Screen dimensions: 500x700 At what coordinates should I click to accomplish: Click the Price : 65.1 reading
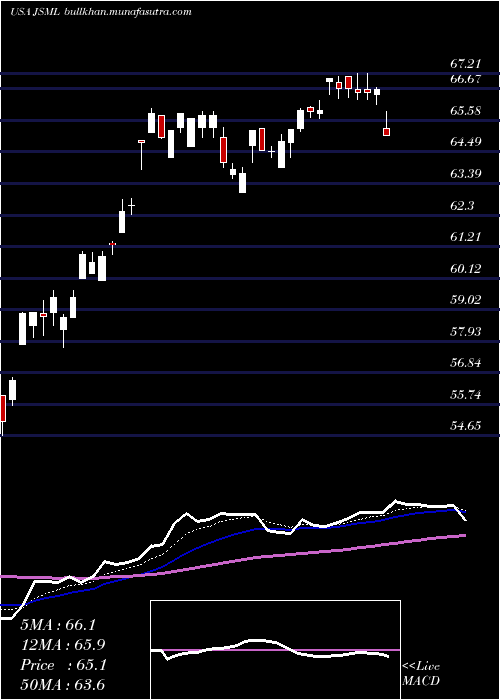click(x=63, y=665)
